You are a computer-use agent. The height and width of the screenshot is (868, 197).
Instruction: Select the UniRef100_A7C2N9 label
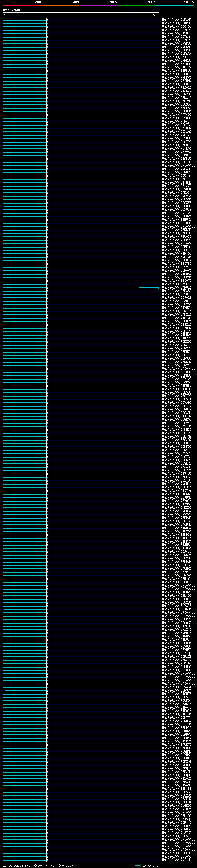coord(177,101)
